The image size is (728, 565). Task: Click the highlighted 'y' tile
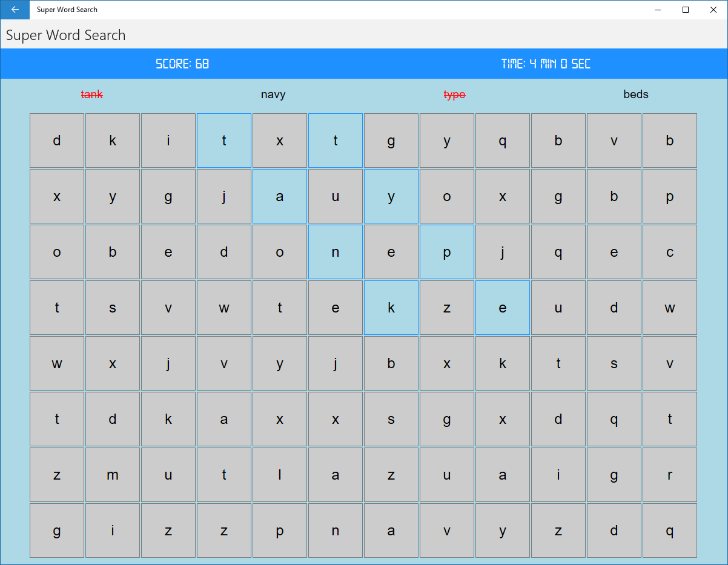coord(391,196)
